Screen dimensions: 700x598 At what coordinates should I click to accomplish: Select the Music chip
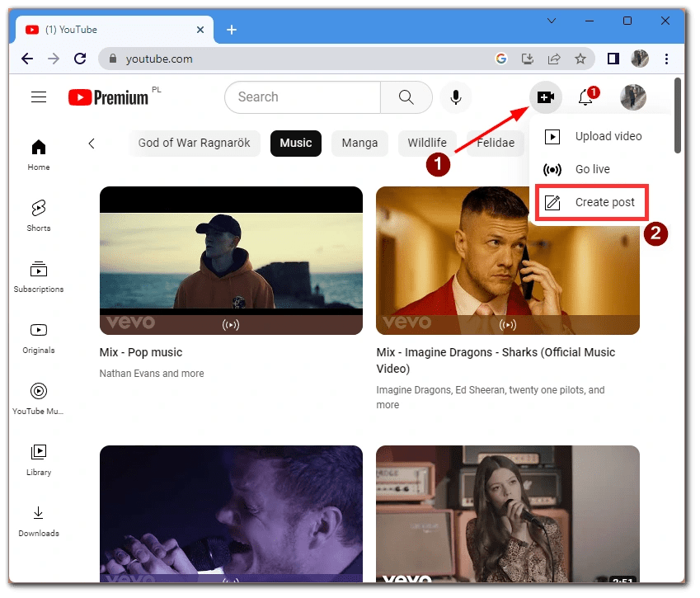tap(296, 143)
